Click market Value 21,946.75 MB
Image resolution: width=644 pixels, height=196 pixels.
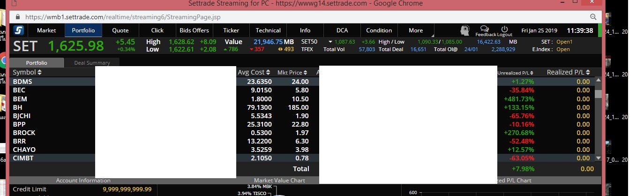[273, 42]
